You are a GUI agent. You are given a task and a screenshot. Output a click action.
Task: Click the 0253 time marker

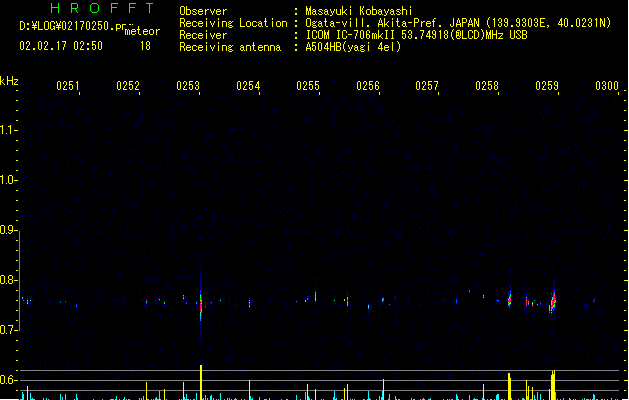click(x=188, y=86)
